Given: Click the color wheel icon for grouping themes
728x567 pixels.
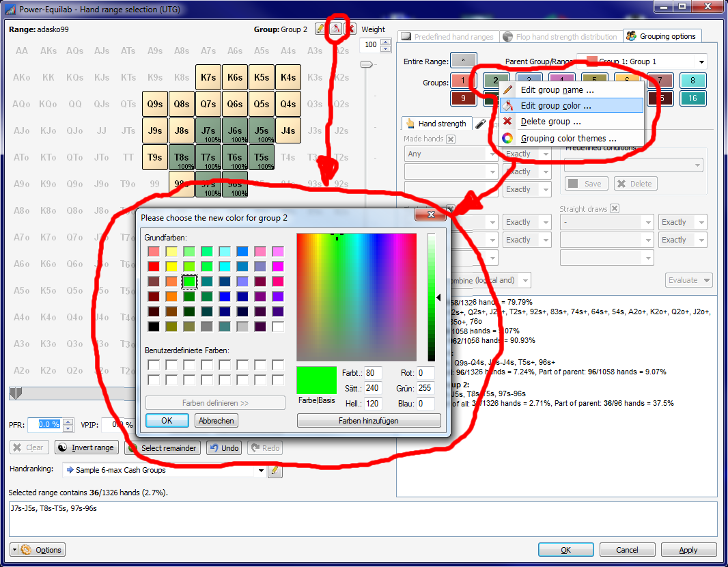Looking at the screenshot, I should pyautogui.click(x=508, y=138).
